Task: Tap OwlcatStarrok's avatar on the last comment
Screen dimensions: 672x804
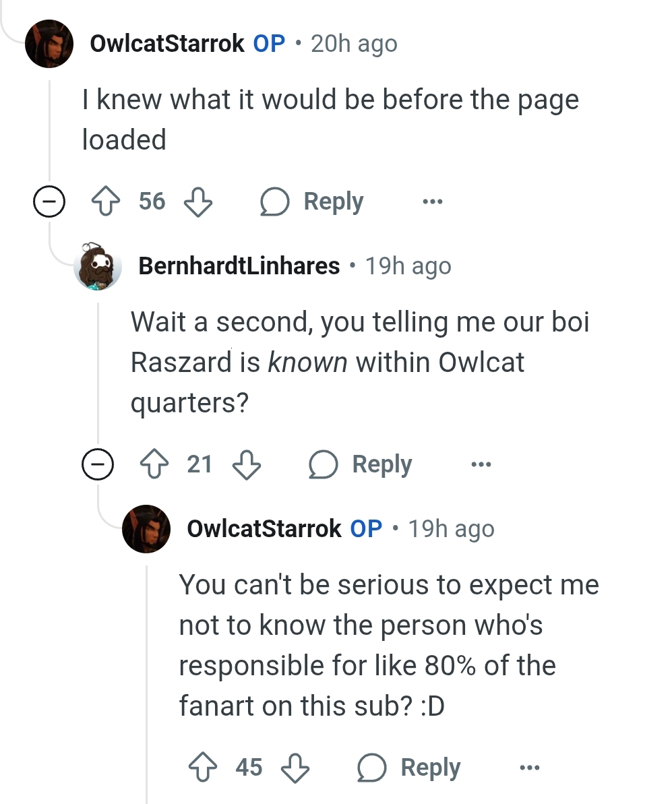Action: point(146,529)
